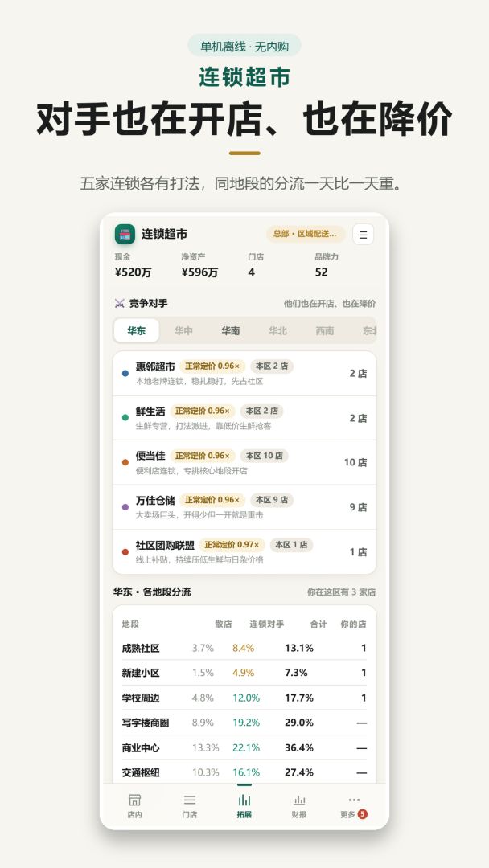Tap the 净资产 ¥596万 value

tap(200, 272)
